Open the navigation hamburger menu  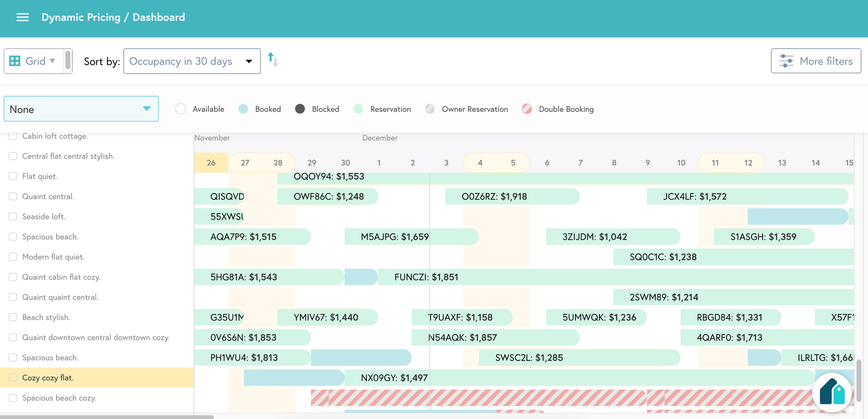23,17
